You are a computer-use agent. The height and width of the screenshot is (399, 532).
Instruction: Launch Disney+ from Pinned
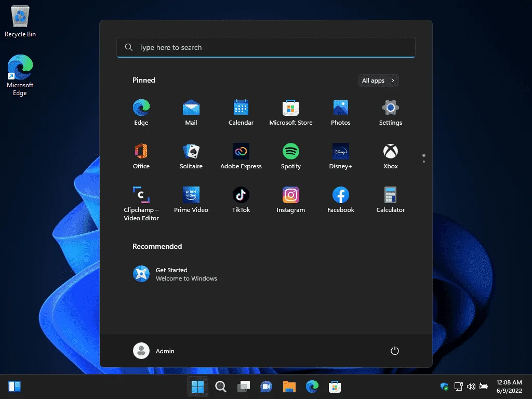[x=341, y=156]
